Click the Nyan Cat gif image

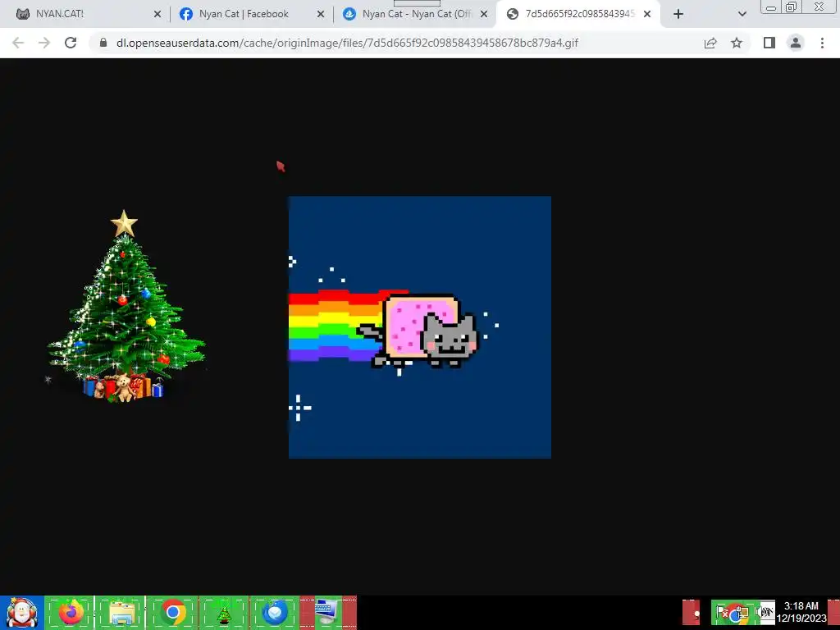click(x=420, y=327)
